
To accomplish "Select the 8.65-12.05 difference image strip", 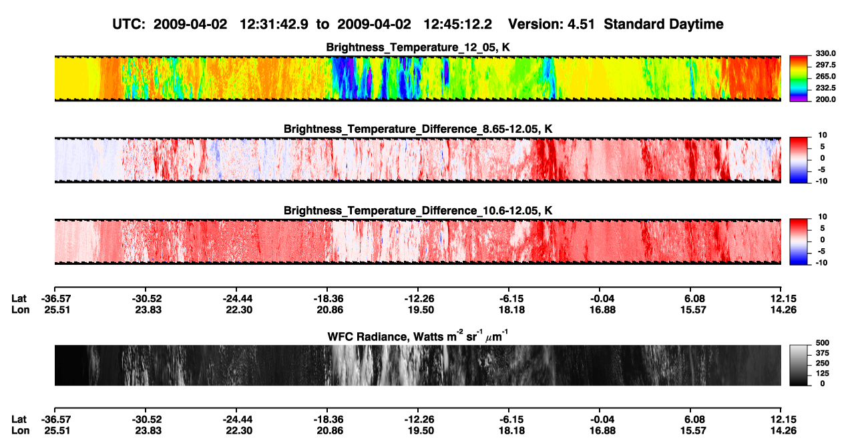I will pos(417,159).
